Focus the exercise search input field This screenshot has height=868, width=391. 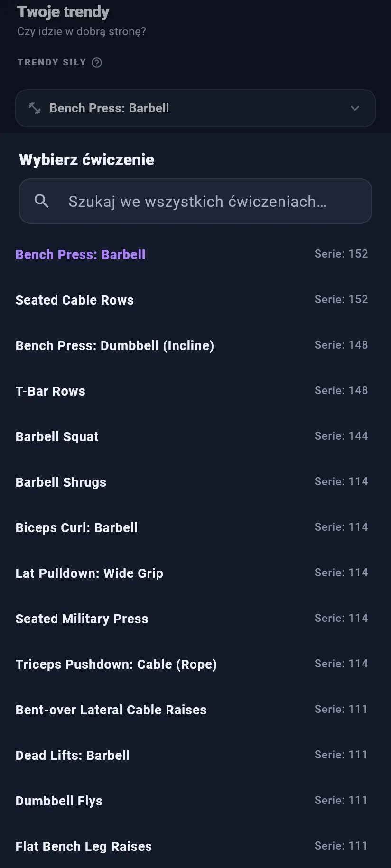(195, 201)
